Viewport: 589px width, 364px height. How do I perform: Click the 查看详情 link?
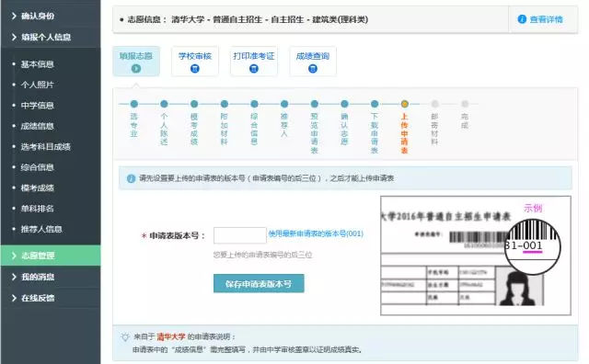click(x=546, y=19)
